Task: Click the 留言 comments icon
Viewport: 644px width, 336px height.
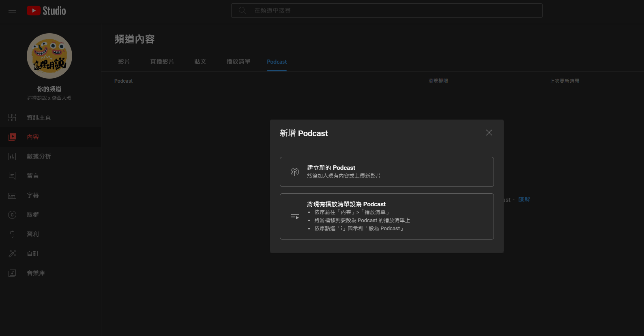Action: pos(12,176)
